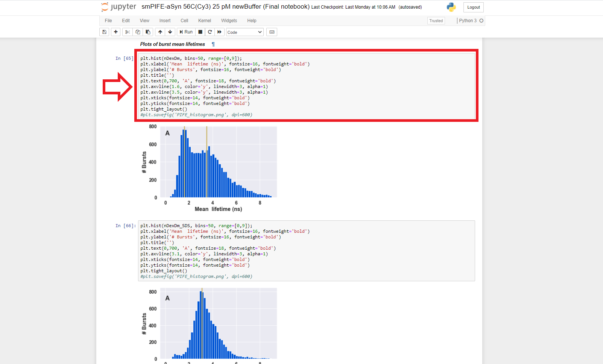Screen dimensions: 603x364
Task: Interrupt the kernel with stop icon
Action: [x=200, y=32]
